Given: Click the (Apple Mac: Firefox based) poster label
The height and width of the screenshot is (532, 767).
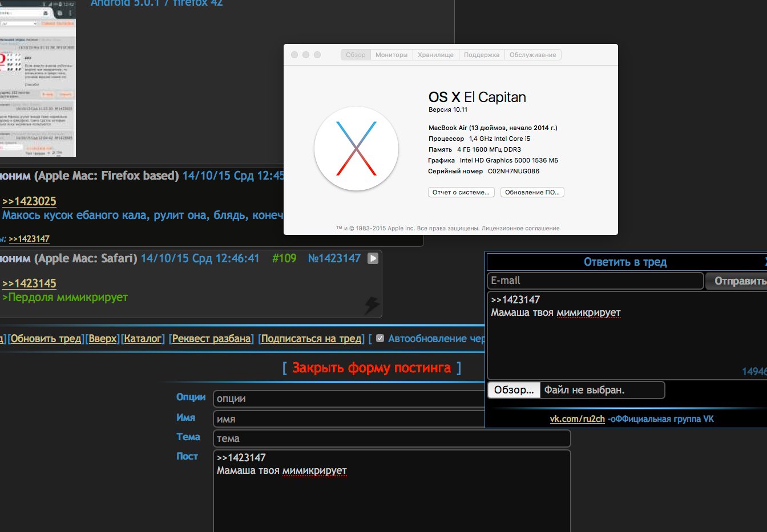Looking at the screenshot, I should pos(107,176).
